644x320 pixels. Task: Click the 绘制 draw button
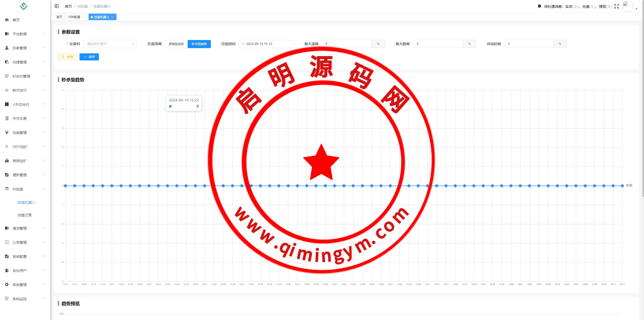tap(67, 57)
